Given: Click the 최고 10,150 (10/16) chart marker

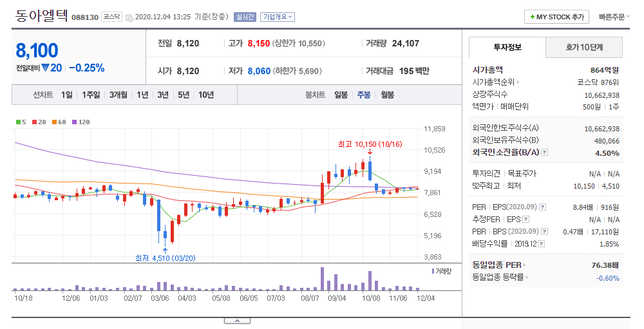Looking at the screenshot, I should click(x=370, y=144).
